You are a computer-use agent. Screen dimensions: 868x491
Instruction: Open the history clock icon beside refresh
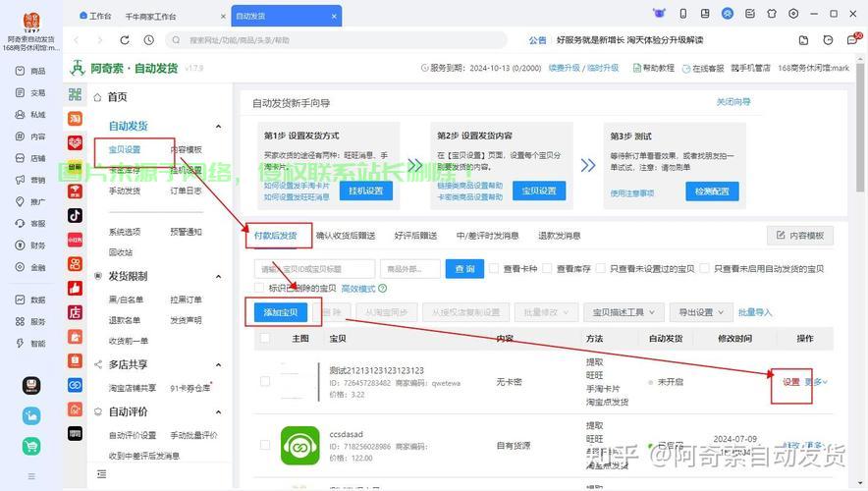pyautogui.click(x=149, y=40)
